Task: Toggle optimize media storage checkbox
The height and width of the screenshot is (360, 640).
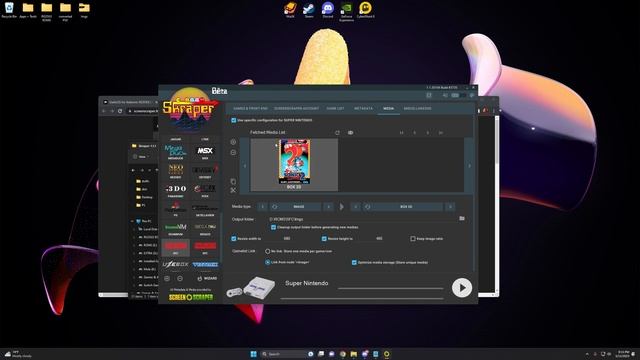Action: [x=354, y=262]
